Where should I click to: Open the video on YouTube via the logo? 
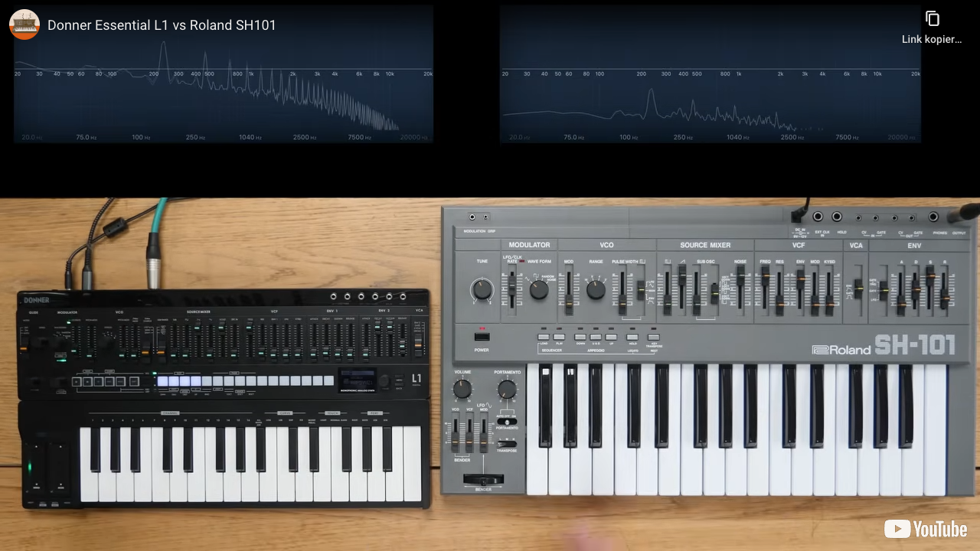[x=926, y=529]
